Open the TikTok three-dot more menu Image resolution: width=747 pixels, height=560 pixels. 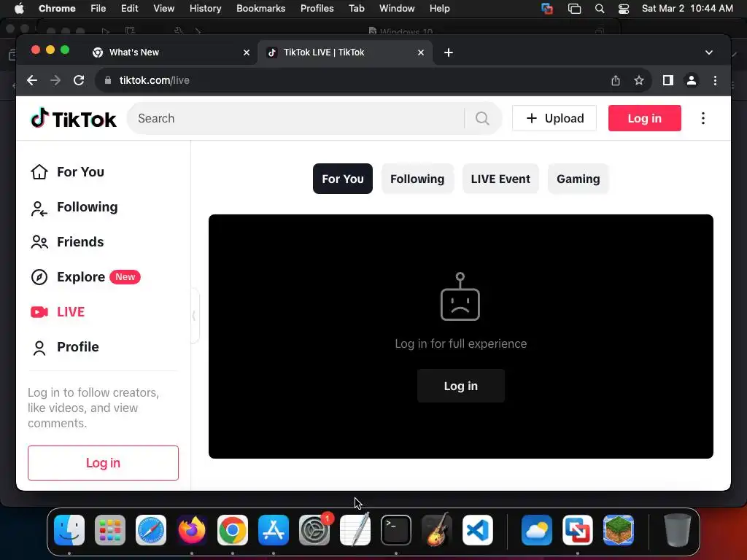point(703,118)
